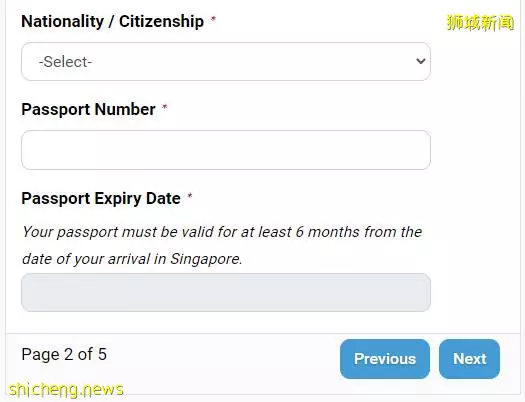
Task: Click the red asterisk beside Passport Number
Action: click(x=164, y=107)
